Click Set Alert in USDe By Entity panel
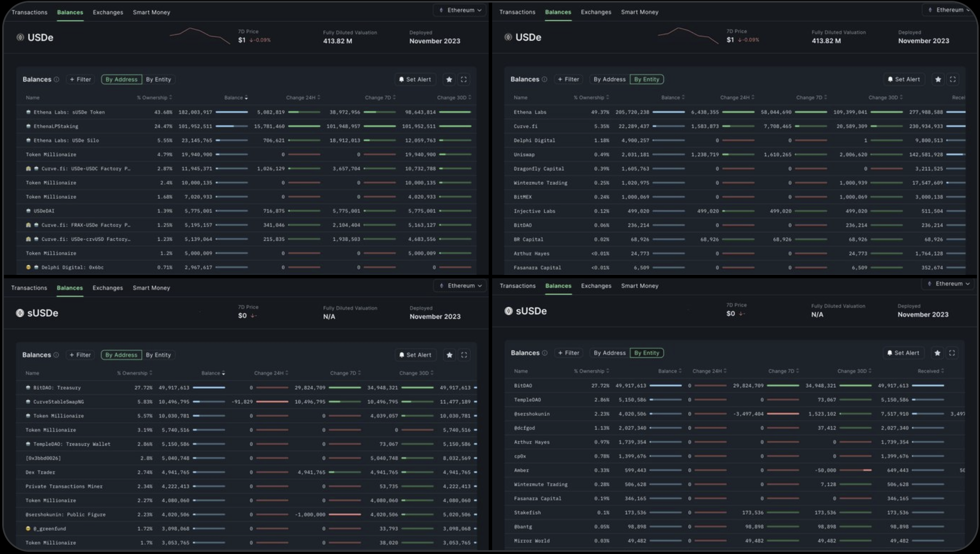The height and width of the screenshot is (554, 980). [x=904, y=79]
